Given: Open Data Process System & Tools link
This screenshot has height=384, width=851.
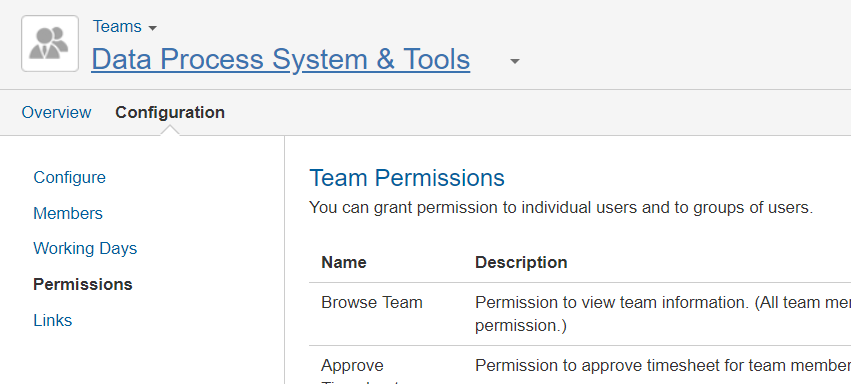Looking at the screenshot, I should pyautogui.click(x=281, y=59).
